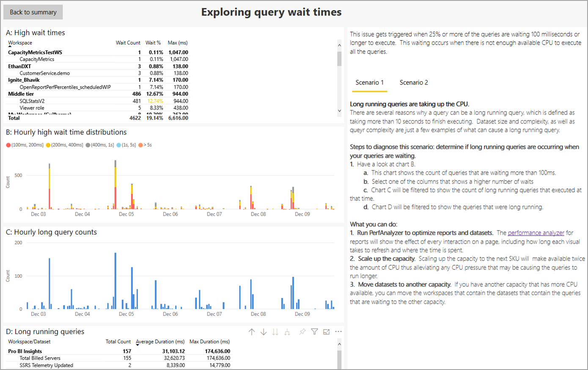Open more options for Long running queries

tap(338, 332)
